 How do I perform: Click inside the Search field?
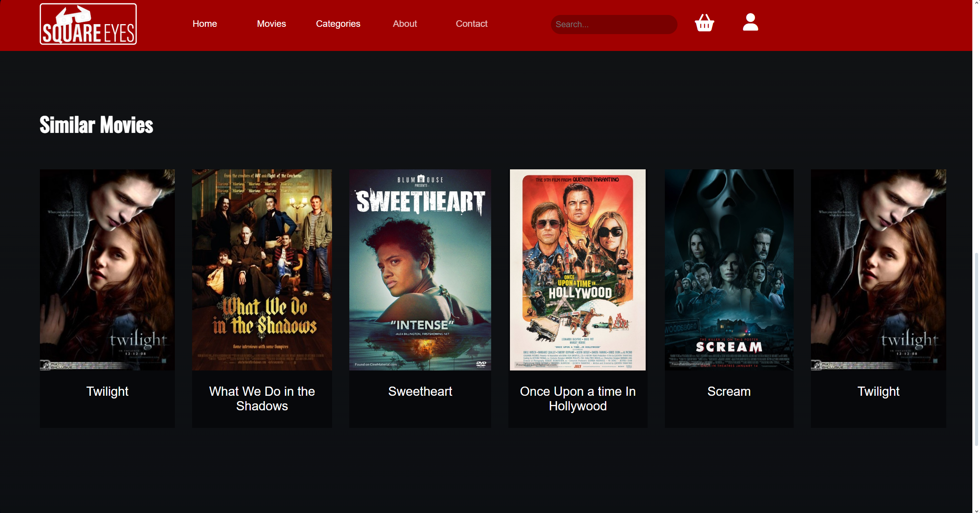coord(614,24)
